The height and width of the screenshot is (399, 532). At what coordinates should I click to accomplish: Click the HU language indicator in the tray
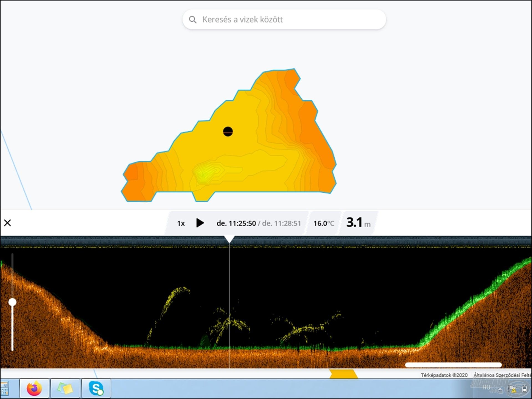486,387
